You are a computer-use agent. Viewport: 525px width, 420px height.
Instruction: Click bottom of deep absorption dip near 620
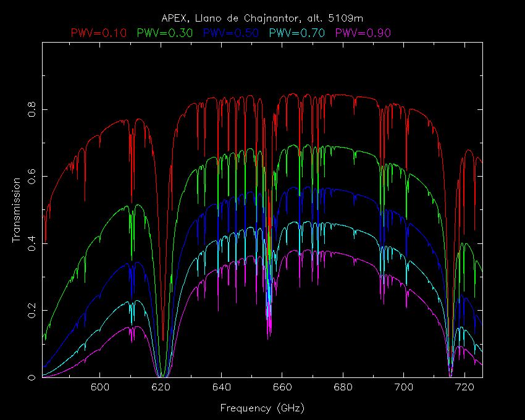tap(162, 375)
